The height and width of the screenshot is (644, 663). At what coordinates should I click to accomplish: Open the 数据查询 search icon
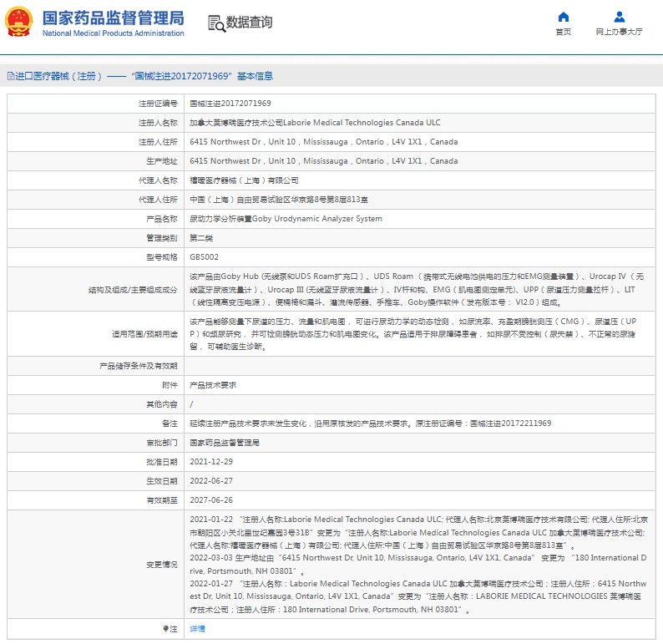[216, 23]
